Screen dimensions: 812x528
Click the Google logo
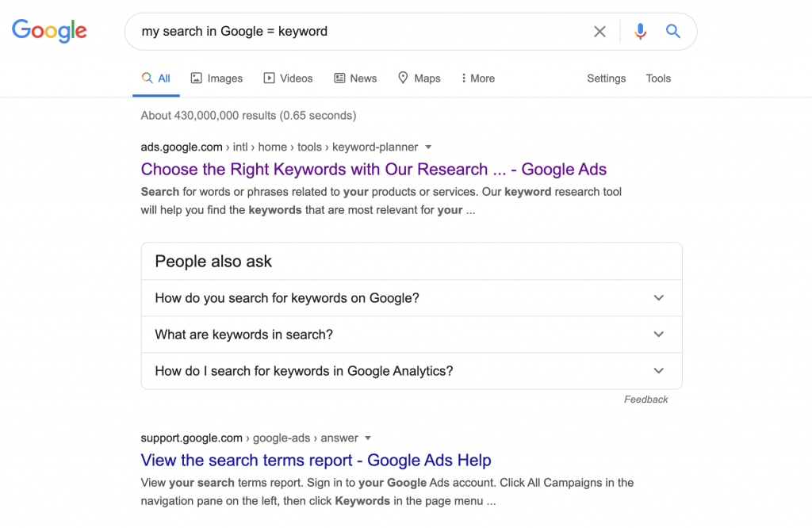[49, 31]
